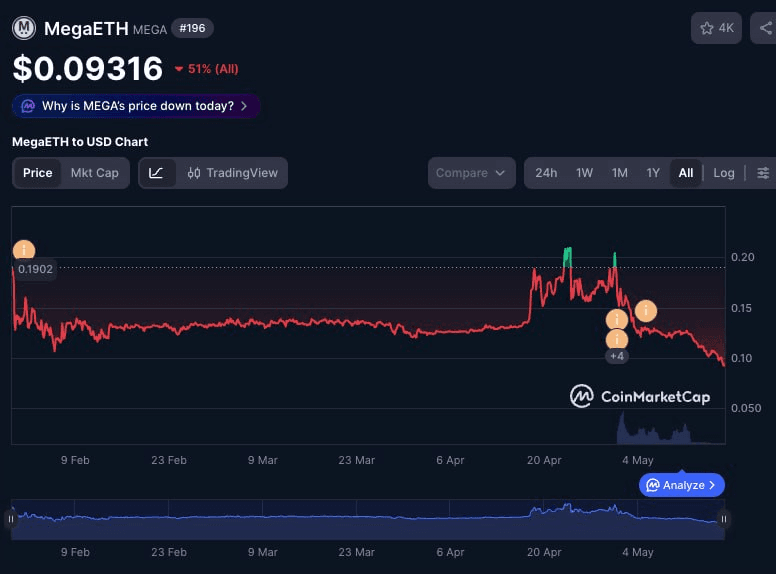Select the 1M time range
This screenshot has width=776, height=574.
pos(619,173)
